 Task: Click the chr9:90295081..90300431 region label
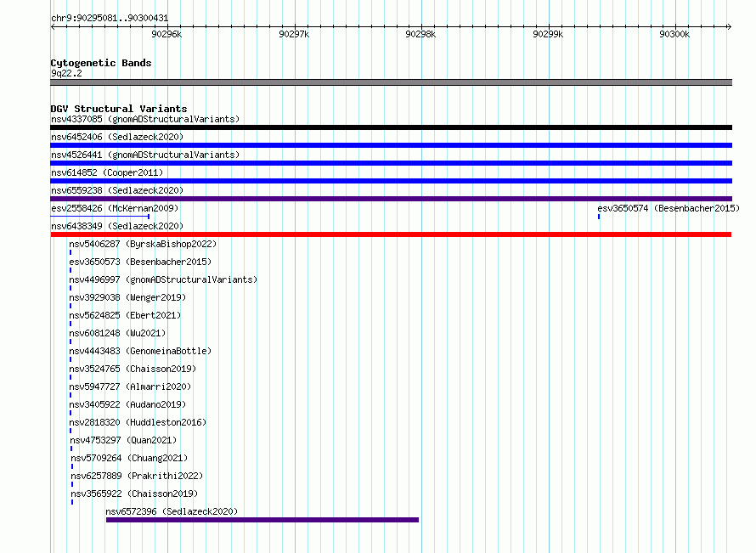pos(110,19)
